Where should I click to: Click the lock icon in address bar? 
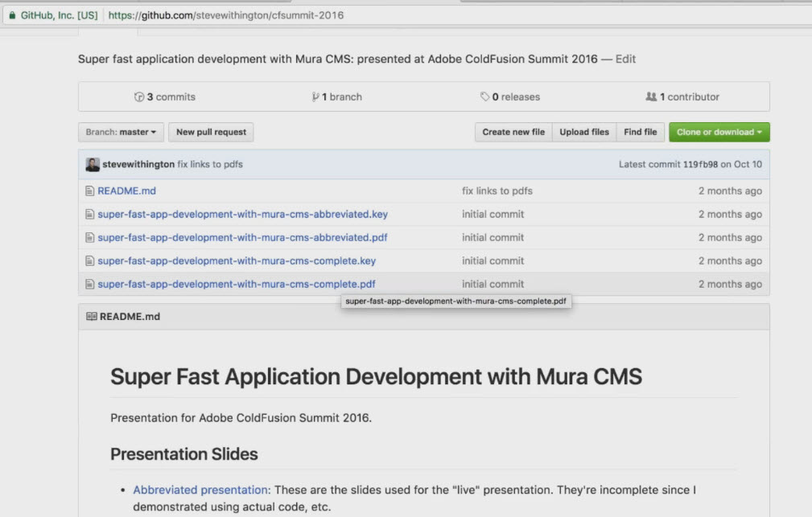12,15
